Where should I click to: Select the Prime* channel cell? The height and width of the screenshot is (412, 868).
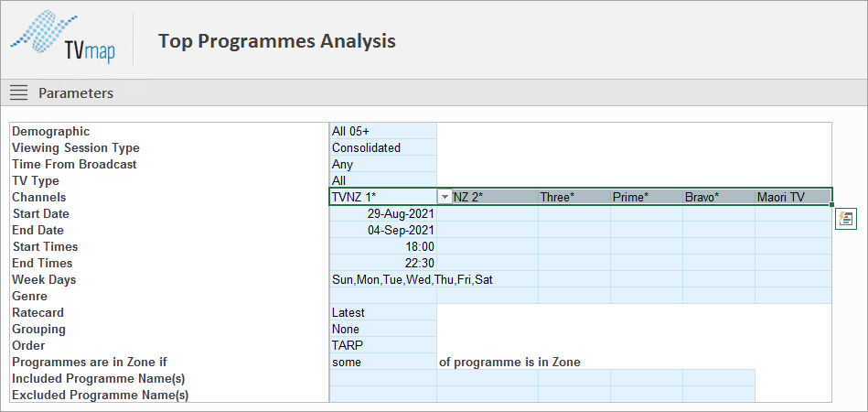(x=647, y=197)
